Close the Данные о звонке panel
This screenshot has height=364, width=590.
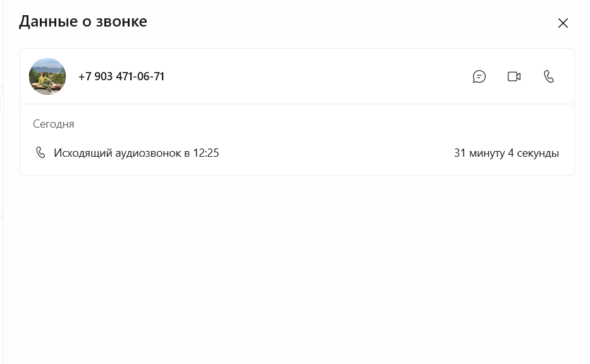click(563, 23)
